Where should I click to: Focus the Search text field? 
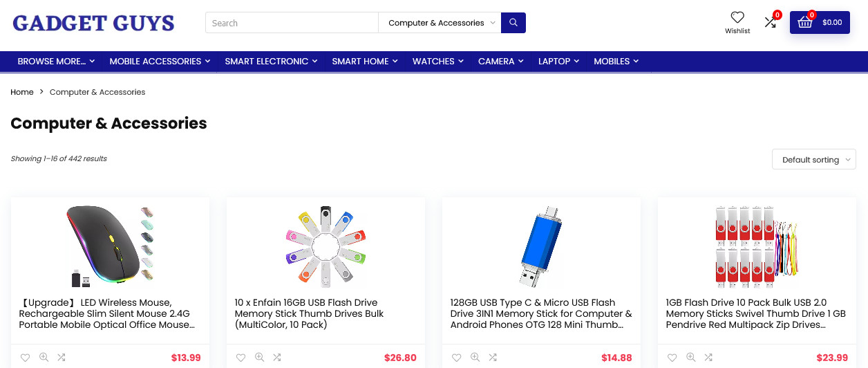click(291, 23)
